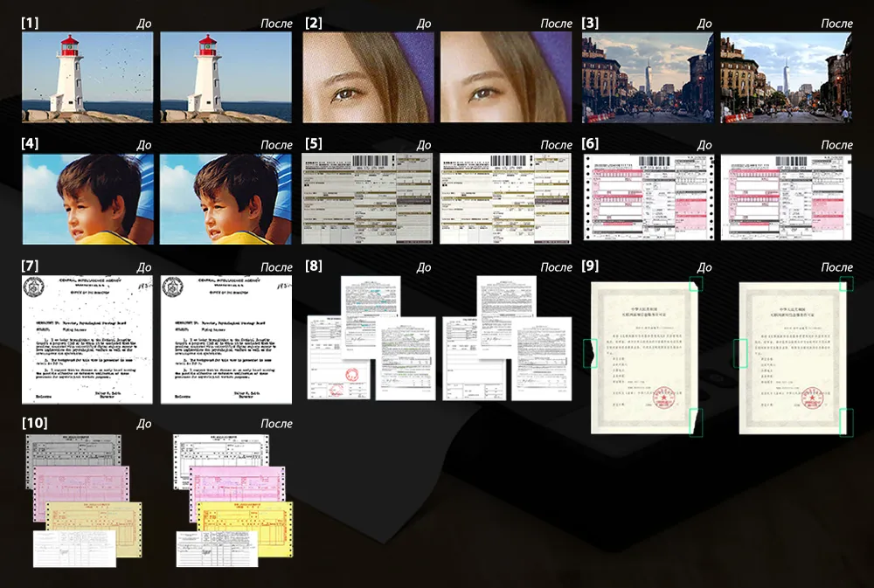Select the skewed document collage "До" in set 8
This screenshot has height=588, width=874.
(371, 339)
